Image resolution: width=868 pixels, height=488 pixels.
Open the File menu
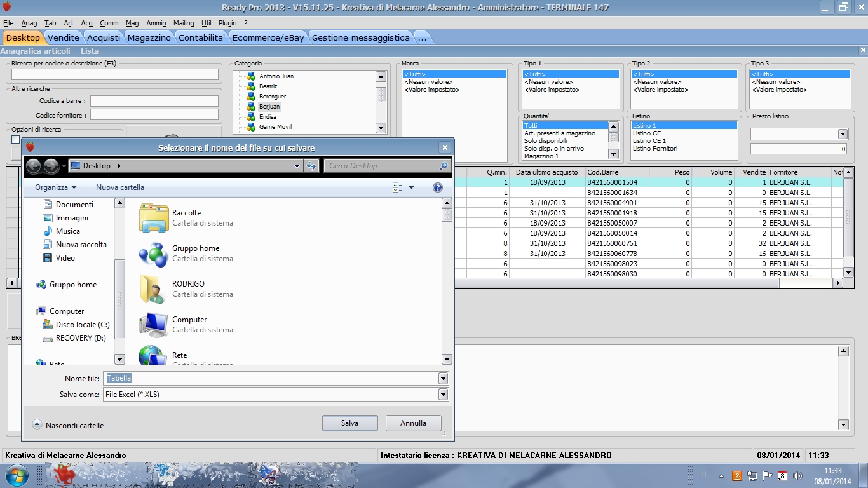click(8, 23)
